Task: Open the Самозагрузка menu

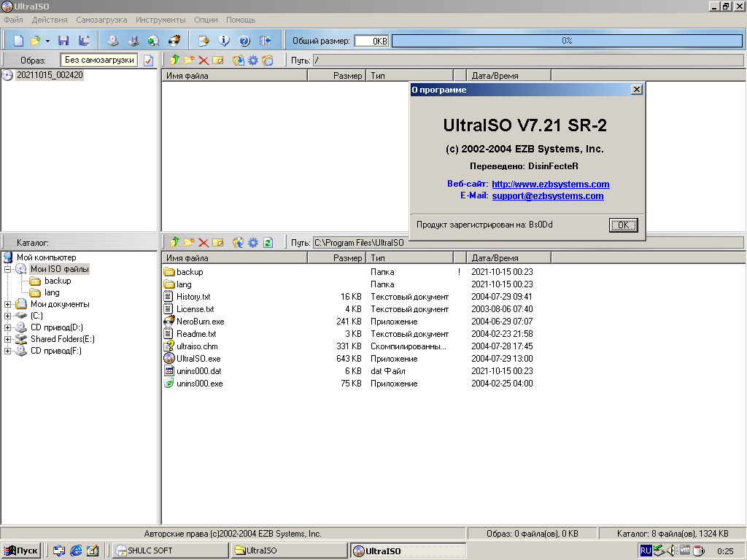Action: [101, 20]
